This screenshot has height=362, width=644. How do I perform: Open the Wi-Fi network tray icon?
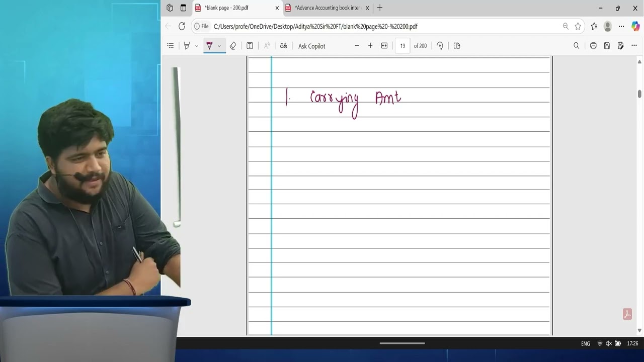(600, 344)
